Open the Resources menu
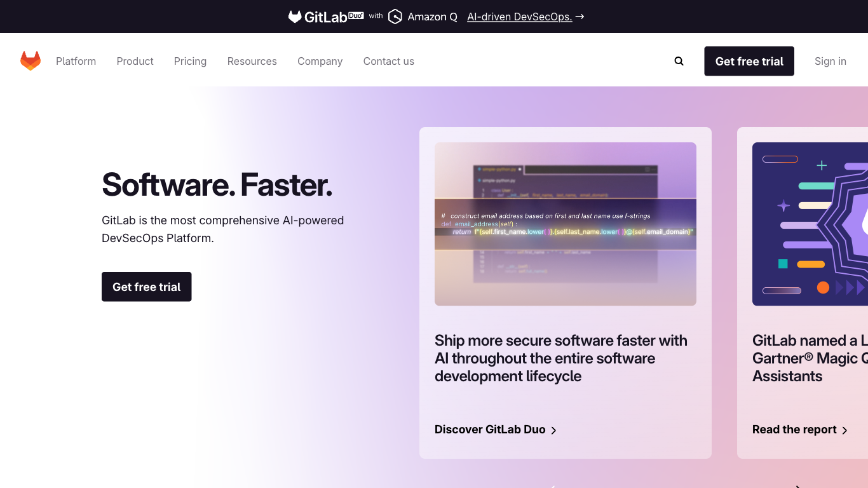This screenshot has width=868, height=488. click(252, 61)
